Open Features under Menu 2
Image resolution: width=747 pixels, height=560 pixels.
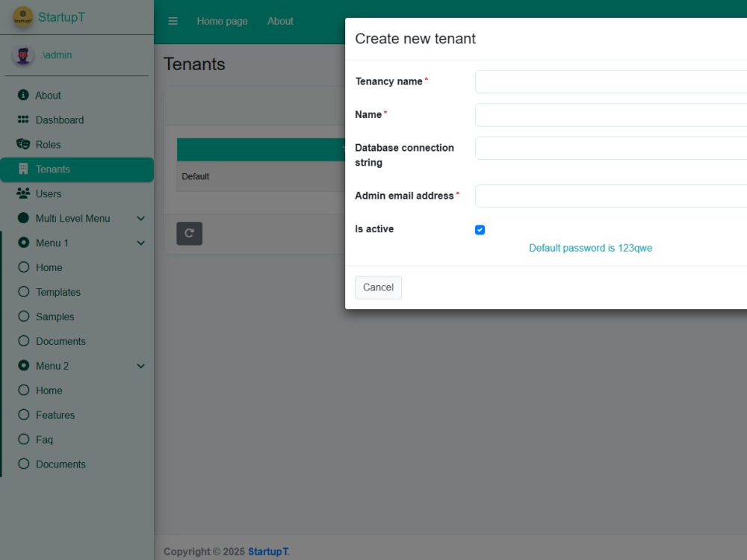coord(77,415)
